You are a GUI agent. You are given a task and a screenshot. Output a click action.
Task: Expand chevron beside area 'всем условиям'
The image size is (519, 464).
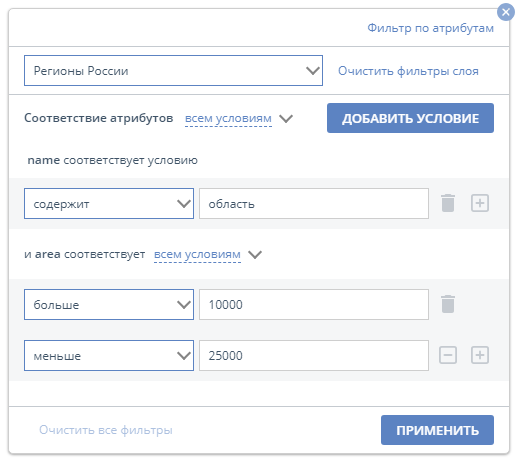click(255, 255)
